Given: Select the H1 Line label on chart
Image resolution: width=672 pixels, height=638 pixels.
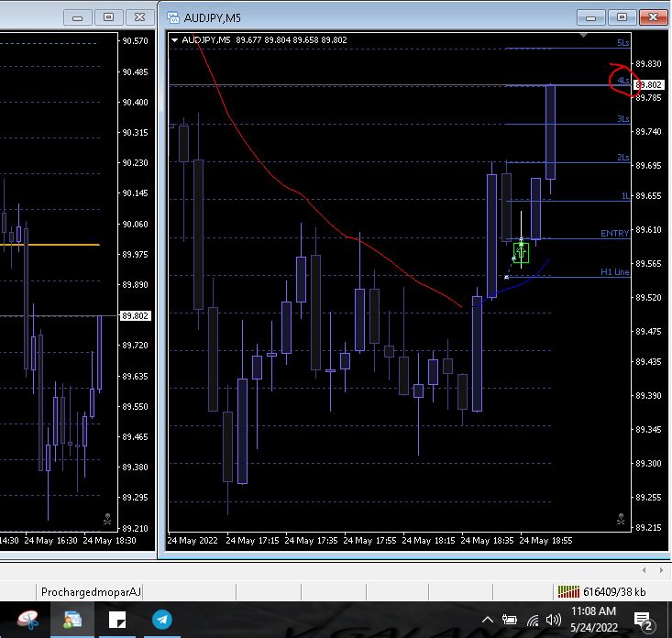Looking at the screenshot, I should tap(614, 272).
